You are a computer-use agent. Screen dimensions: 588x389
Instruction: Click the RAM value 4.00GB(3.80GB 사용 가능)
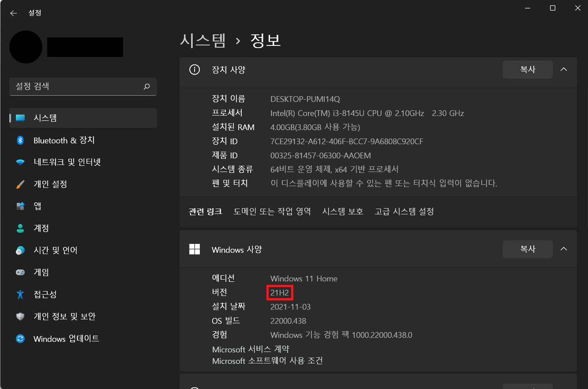[315, 127]
